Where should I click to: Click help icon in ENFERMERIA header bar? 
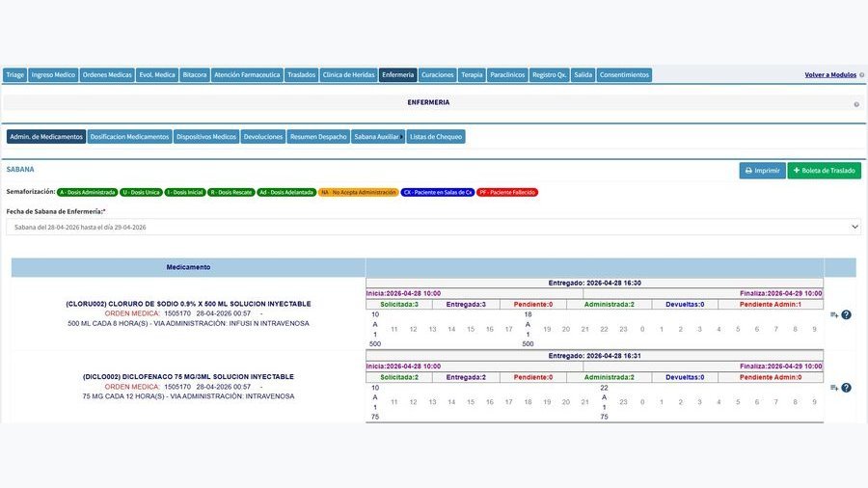pos(856,104)
